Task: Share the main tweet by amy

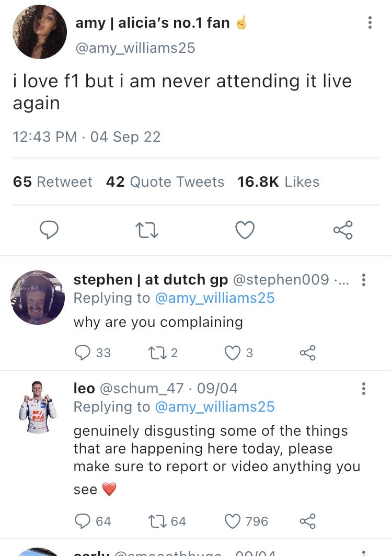Action: [343, 230]
